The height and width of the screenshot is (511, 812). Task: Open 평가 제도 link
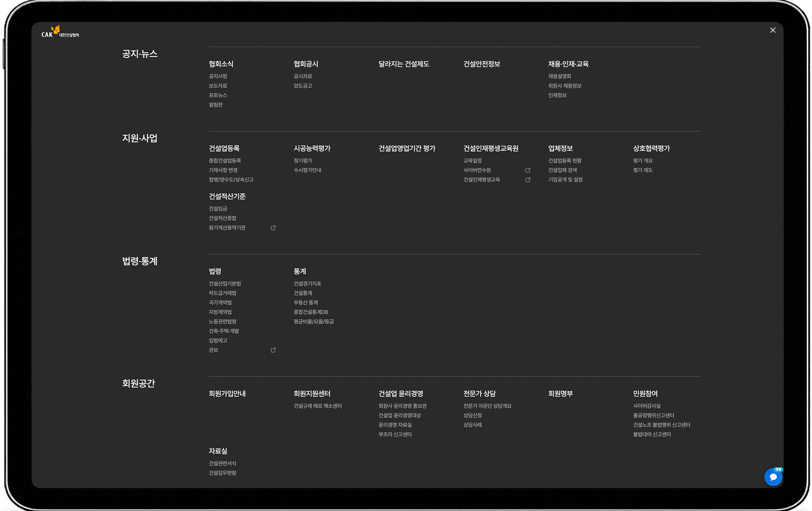coord(643,170)
